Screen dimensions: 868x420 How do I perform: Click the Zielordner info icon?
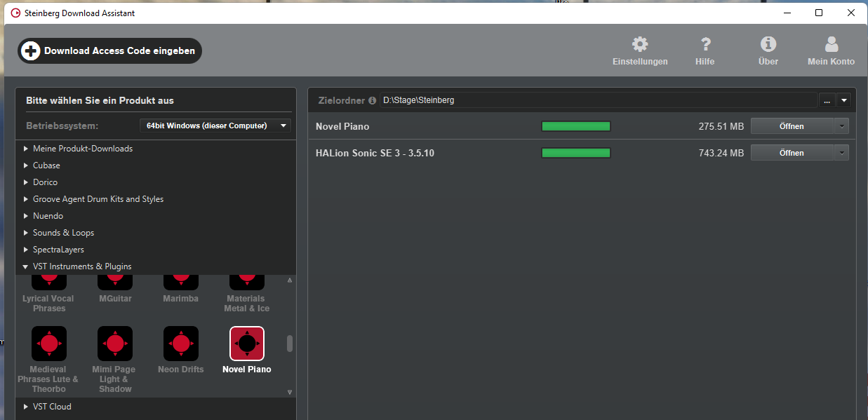point(372,100)
